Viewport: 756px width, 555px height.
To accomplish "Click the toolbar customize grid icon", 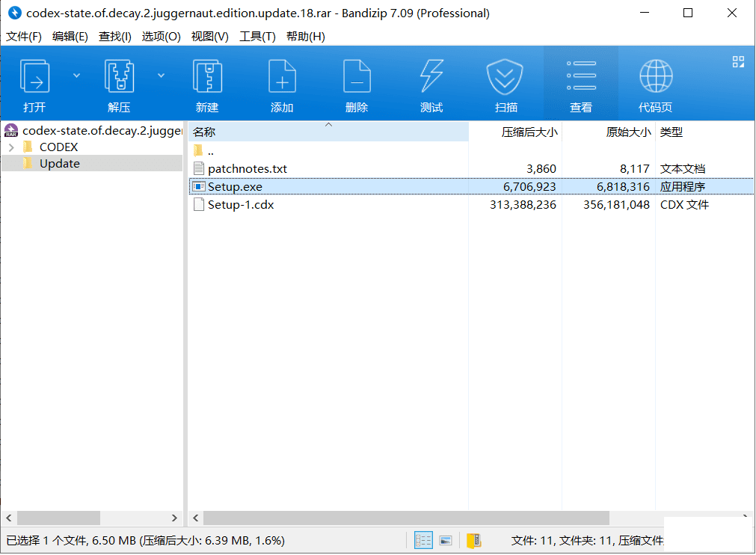I will click(738, 62).
